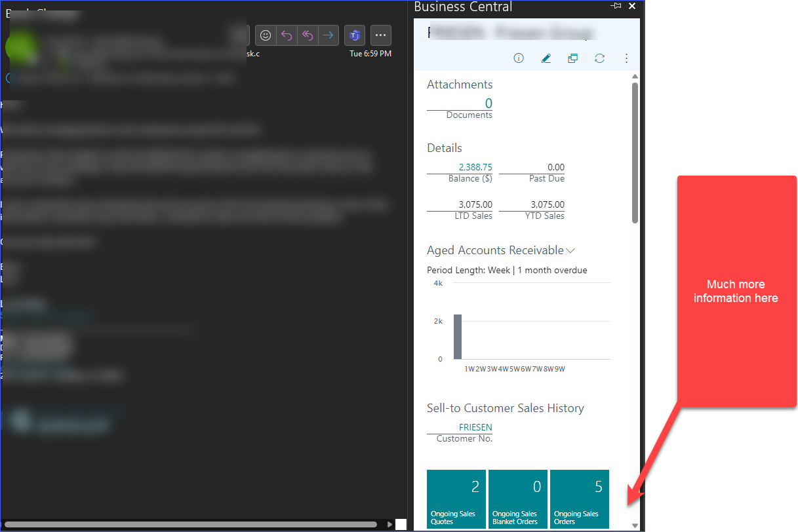Screen dimensions: 798x532
Task: Click the Attachments section heading
Action: pyautogui.click(x=460, y=85)
